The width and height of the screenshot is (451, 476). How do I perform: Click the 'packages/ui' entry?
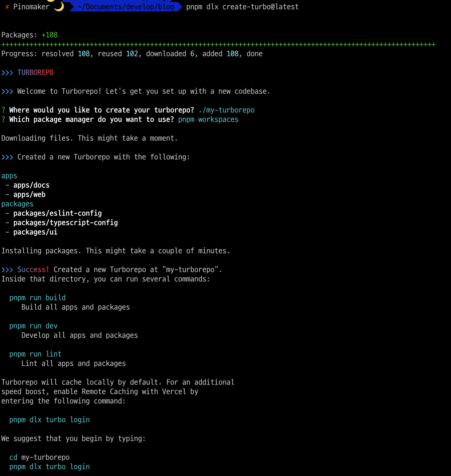(x=36, y=232)
